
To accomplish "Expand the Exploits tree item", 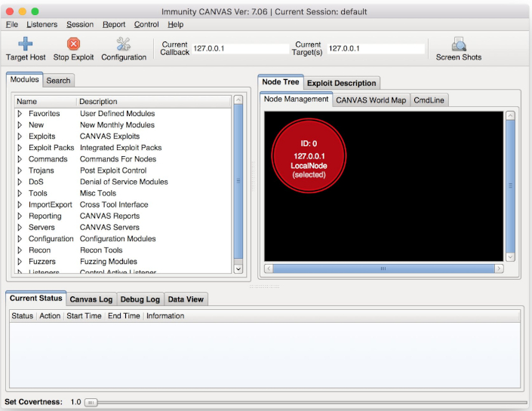I will click(x=20, y=136).
